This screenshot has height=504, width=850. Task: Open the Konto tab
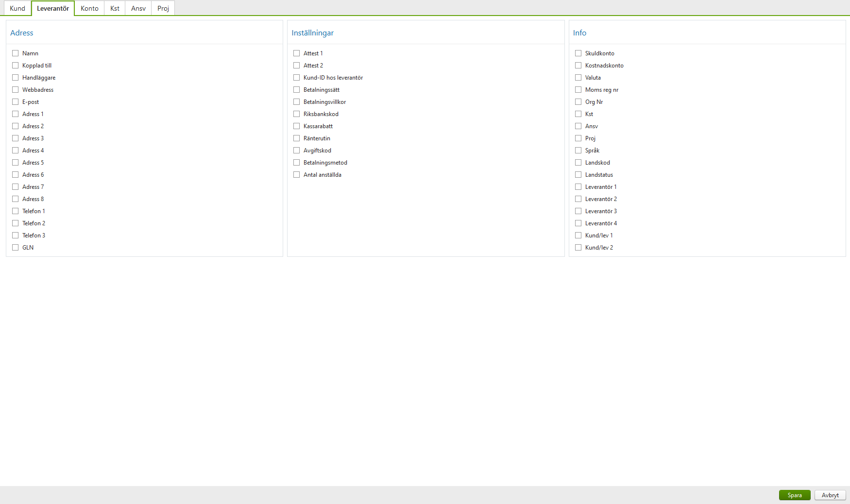[x=89, y=8]
